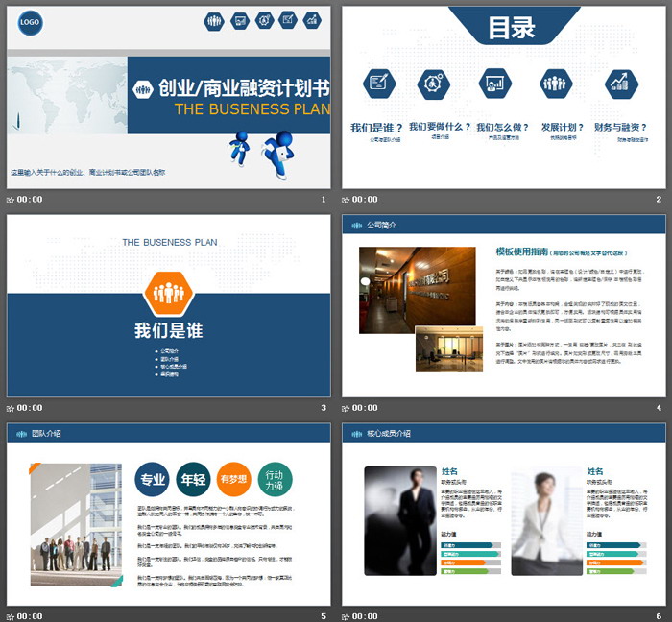Click the 姓名 heading beside the woman portrait
The height and width of the screenshot is (622, 672).
tap(595, 471)
